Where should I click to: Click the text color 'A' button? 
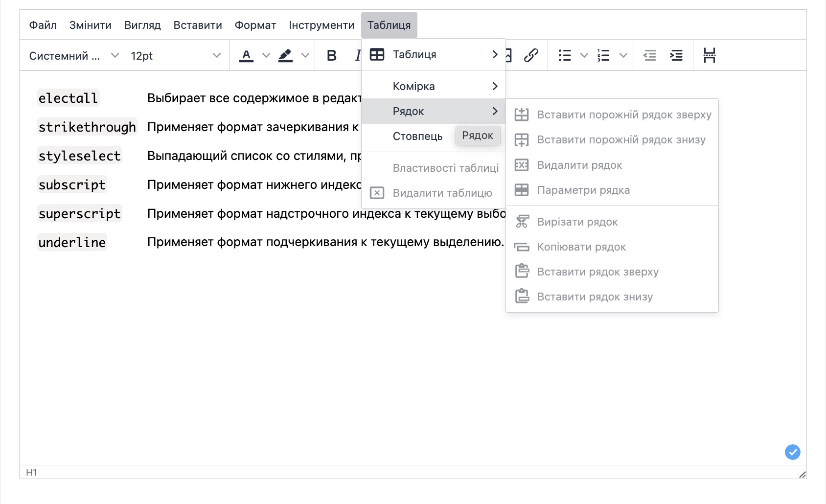[246, 55]
